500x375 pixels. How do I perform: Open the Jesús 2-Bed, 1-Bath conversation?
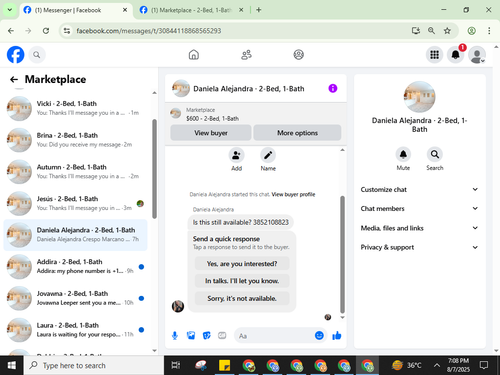75,203
